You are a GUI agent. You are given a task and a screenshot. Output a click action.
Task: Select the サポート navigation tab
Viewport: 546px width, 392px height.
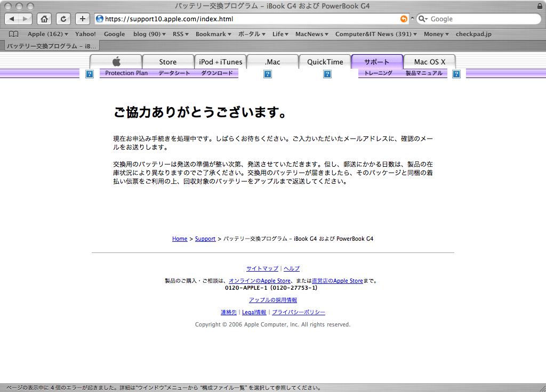377,62
